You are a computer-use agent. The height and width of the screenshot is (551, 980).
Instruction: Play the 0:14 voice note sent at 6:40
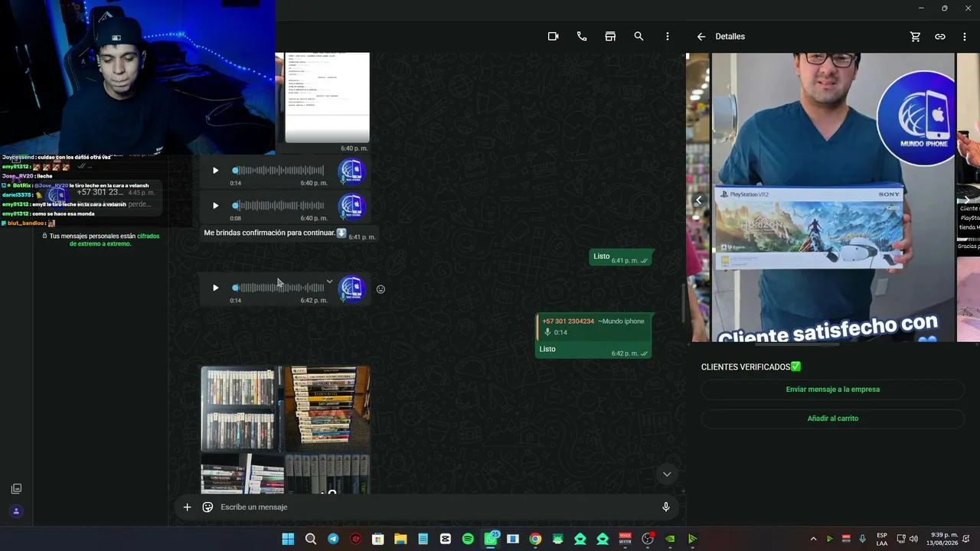point(215,171)
